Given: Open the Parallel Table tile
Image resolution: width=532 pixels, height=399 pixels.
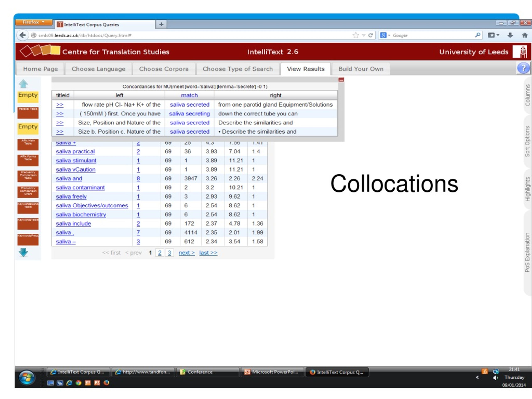Looking at the screenshot, I should [28, 113].
